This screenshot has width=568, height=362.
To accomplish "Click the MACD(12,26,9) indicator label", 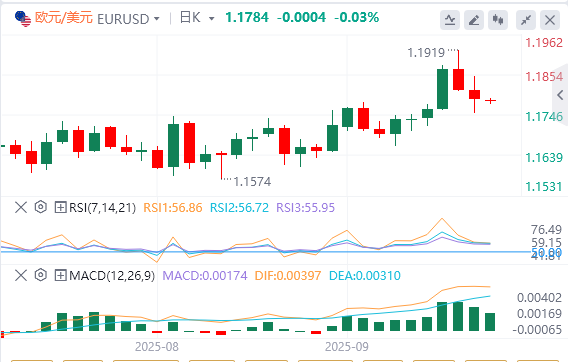I will (x=112, y=276).
